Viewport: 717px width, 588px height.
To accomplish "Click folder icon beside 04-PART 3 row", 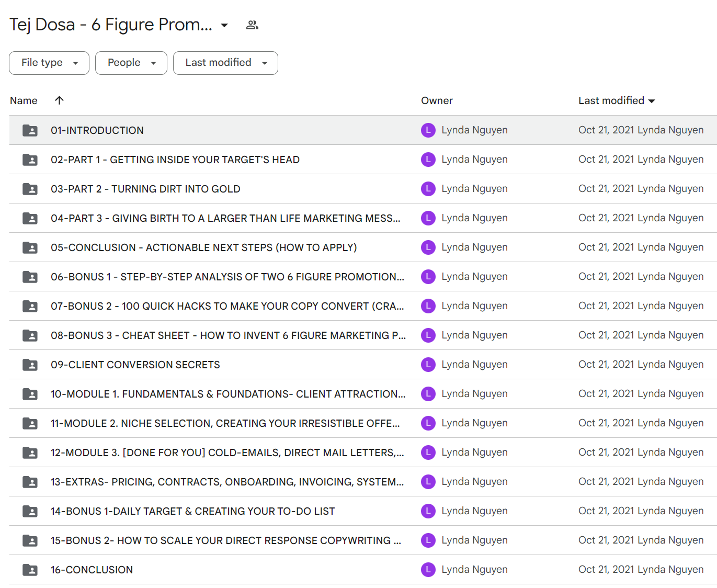I will coord(30,218).
